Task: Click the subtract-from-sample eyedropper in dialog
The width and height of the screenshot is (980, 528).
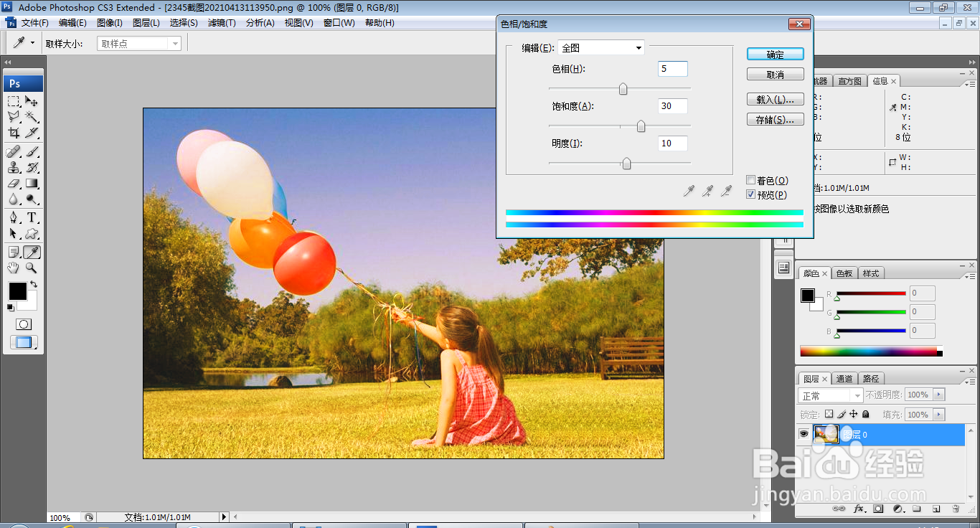Action: (x=726, y=191)
